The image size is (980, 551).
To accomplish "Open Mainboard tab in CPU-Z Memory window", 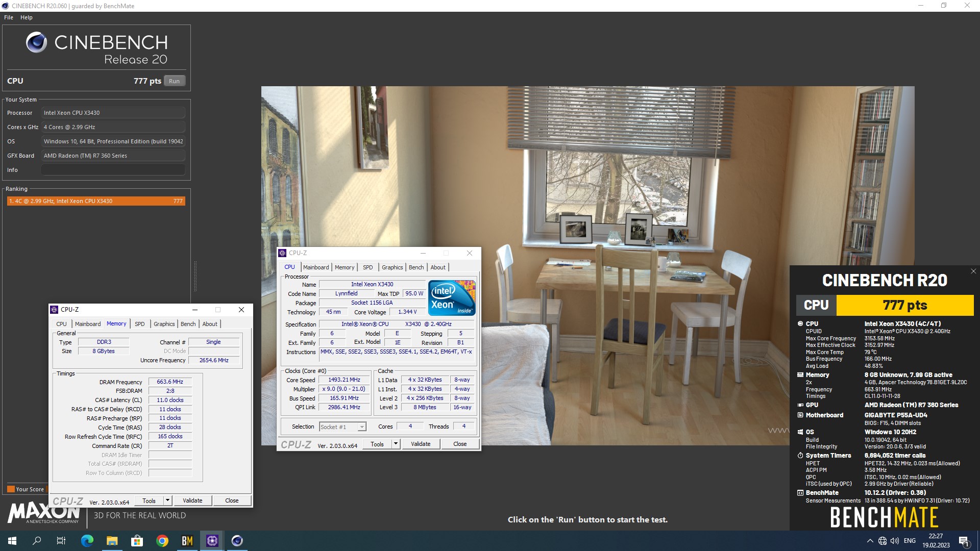I will coord(88,324).
